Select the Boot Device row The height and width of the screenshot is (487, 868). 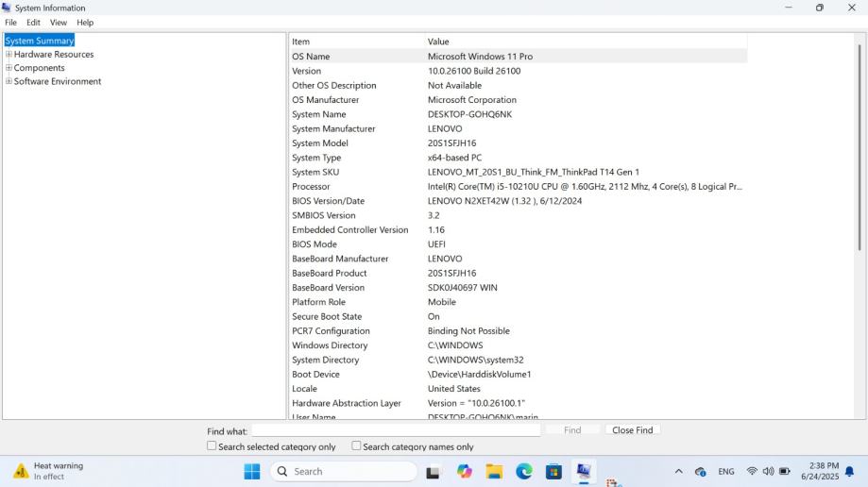(519, 374)
